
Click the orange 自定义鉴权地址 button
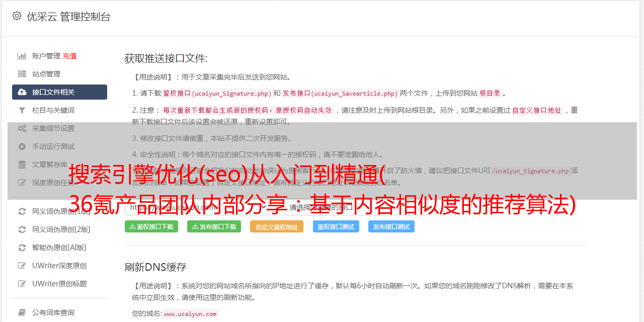pyautogui.click(x=277, y=226)
